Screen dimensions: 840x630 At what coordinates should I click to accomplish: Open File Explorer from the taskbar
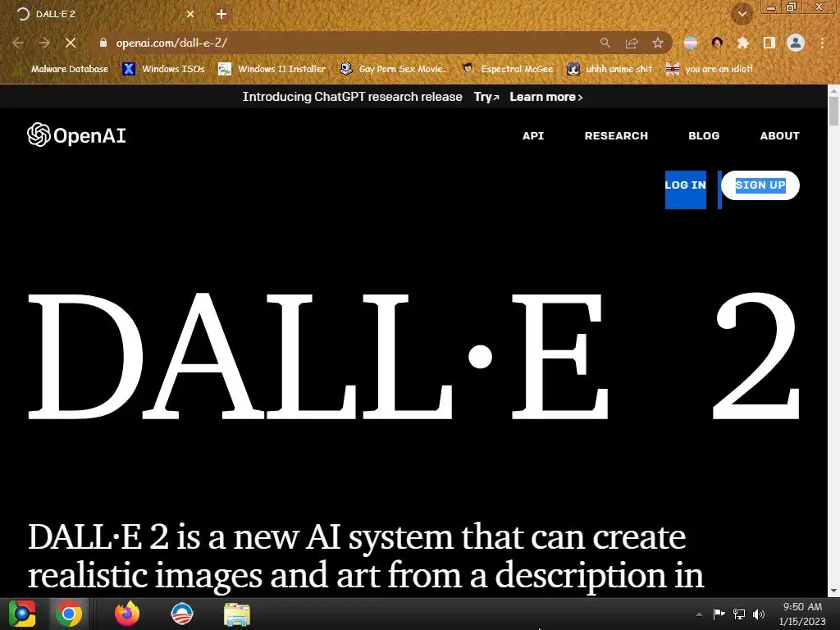[237, 614]
